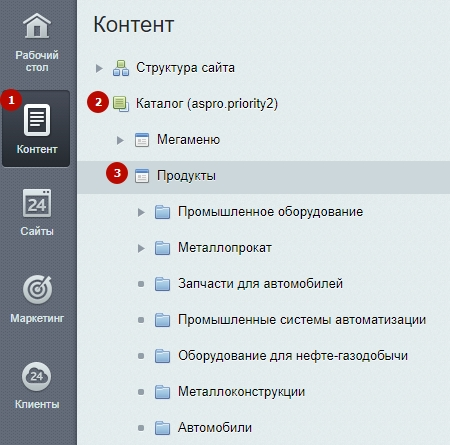This screenshot has width=450, height=445.
Task: Open the Сайты 24 calendar icon
Action: pyautogui.click(x=37, y=203)
